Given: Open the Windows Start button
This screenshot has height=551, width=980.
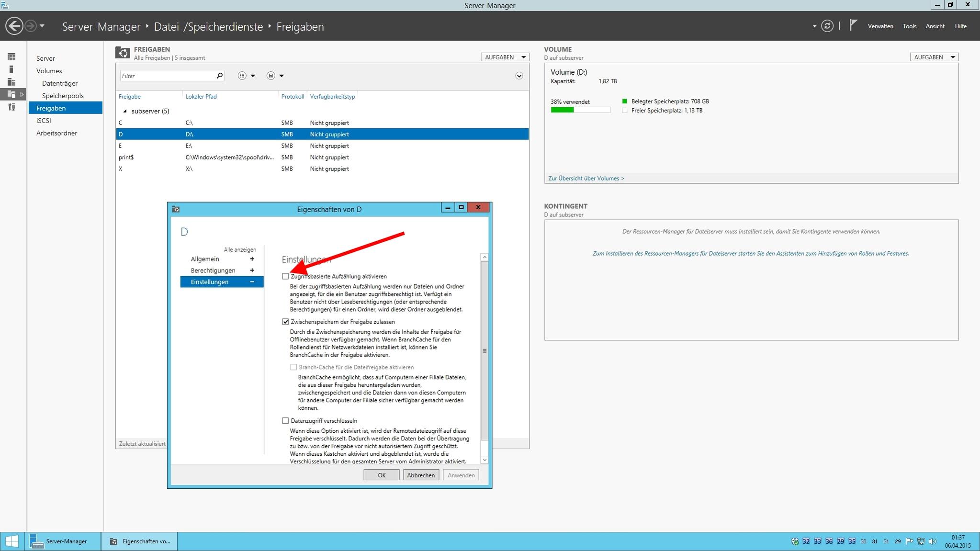Looking at the screenshot, I should click(x=11, y=541).
